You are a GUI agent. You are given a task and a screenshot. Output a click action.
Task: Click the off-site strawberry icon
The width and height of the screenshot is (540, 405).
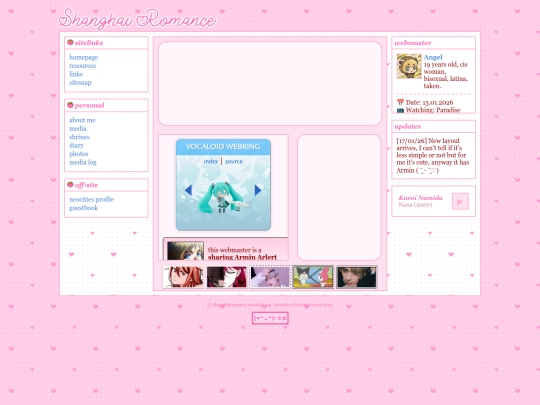[70, 185]
